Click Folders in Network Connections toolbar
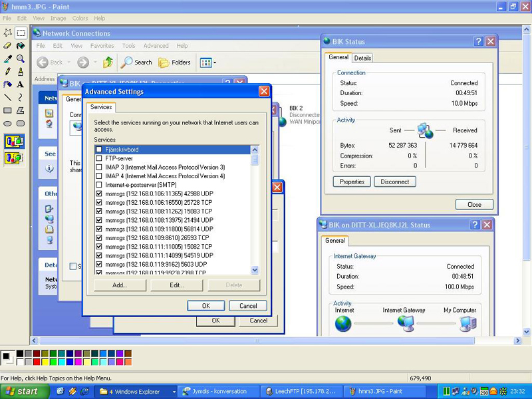The height and width of the screenshot is (399, 532). [x=174, y=63]
